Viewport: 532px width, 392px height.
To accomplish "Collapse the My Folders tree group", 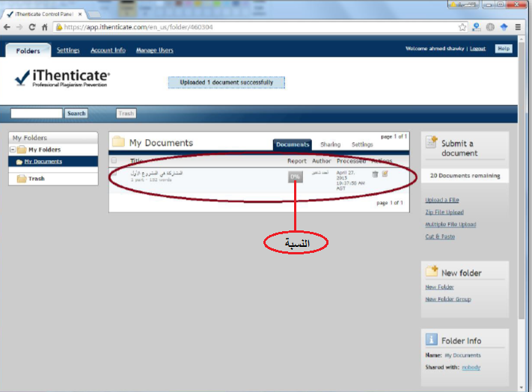I will (13, 150).
